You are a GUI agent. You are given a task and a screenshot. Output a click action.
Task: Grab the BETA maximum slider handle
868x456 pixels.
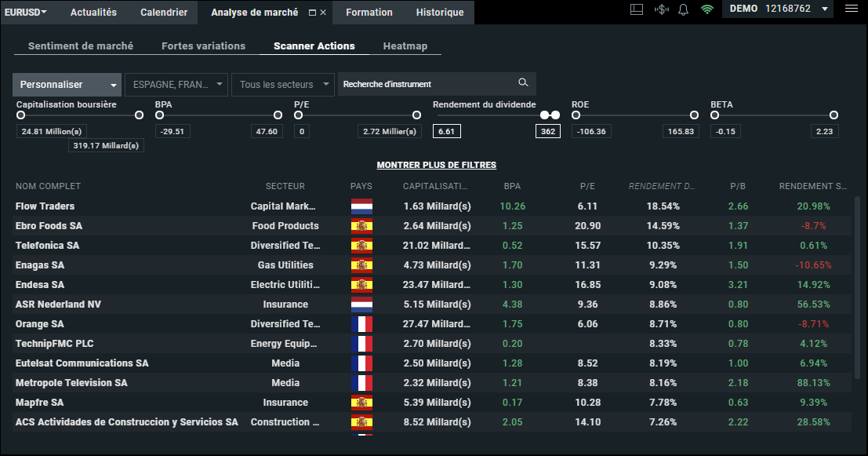click(x=833, y=115)
